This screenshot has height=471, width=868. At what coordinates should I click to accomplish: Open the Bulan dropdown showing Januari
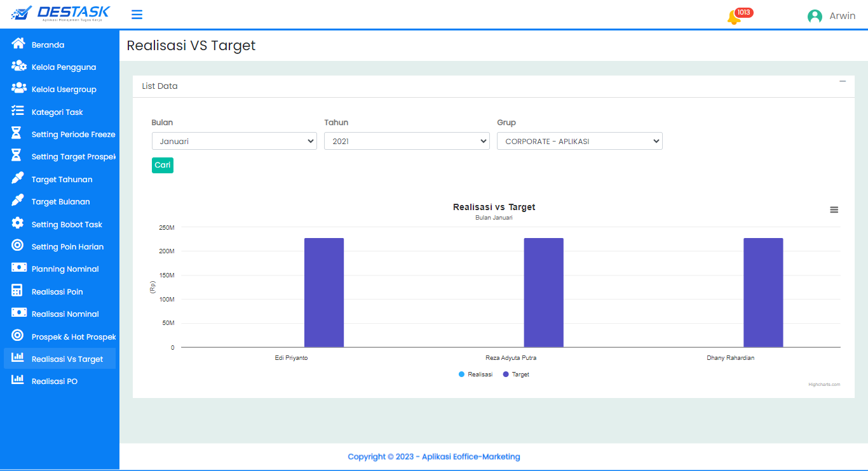[x=234, y=141]
